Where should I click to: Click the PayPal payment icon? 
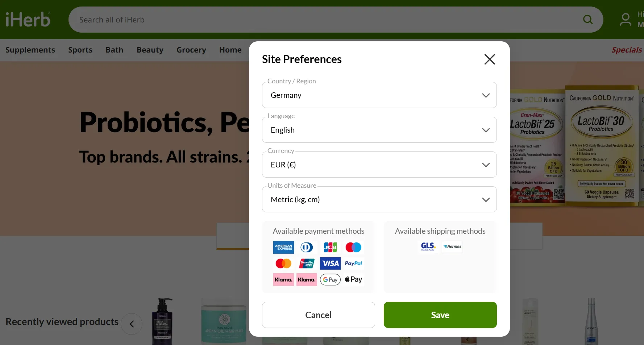pos(353,263)
